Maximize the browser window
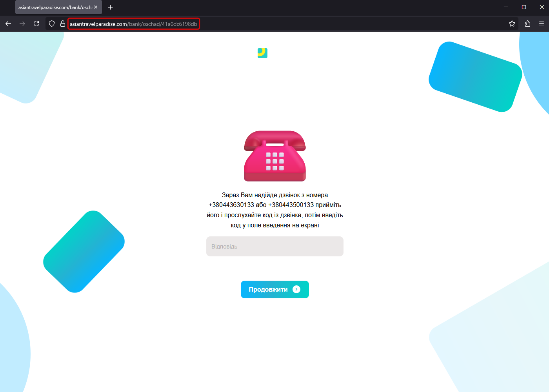The image size is (549, 392). point(524,7)
